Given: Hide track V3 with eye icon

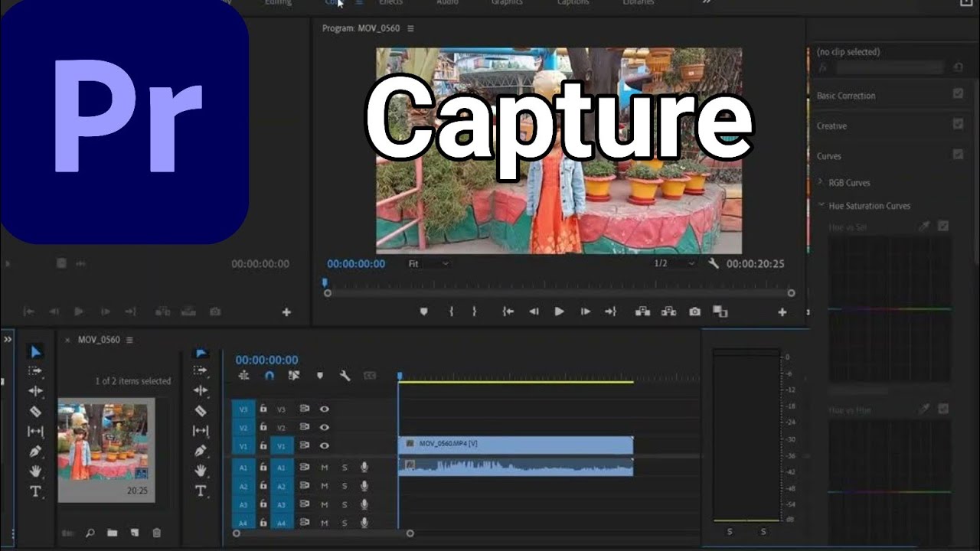Looking at the screenshot, I should [325, 409].
